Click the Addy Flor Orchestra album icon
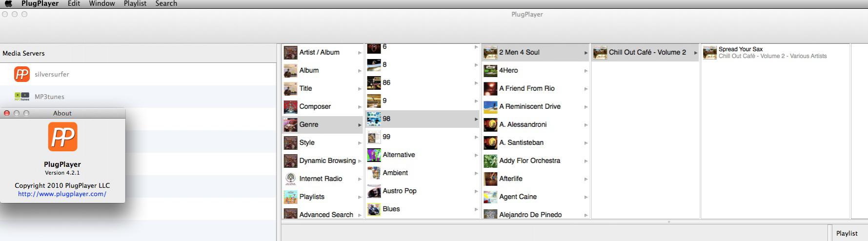The height and width of the screenshot is (241, 868). click(x=490, y=161)
